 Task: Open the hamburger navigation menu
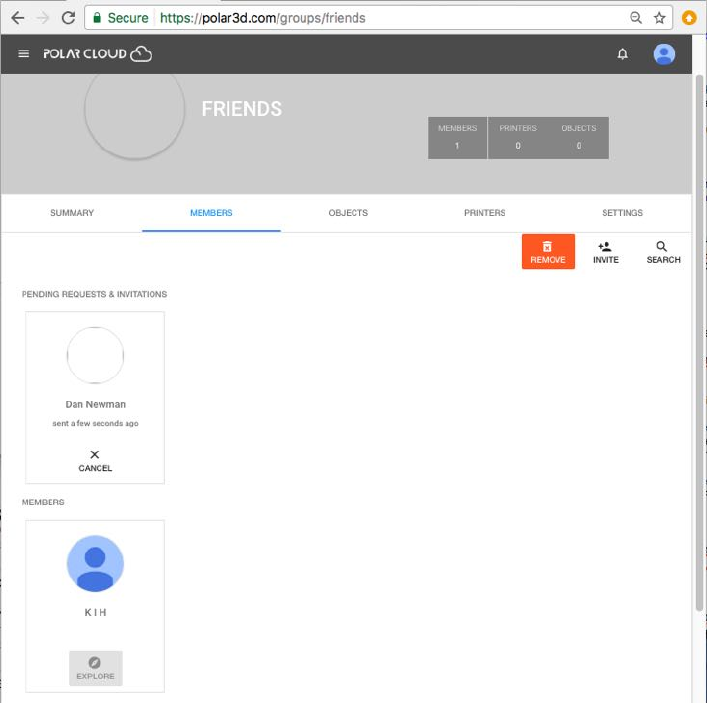pos(23,54)
